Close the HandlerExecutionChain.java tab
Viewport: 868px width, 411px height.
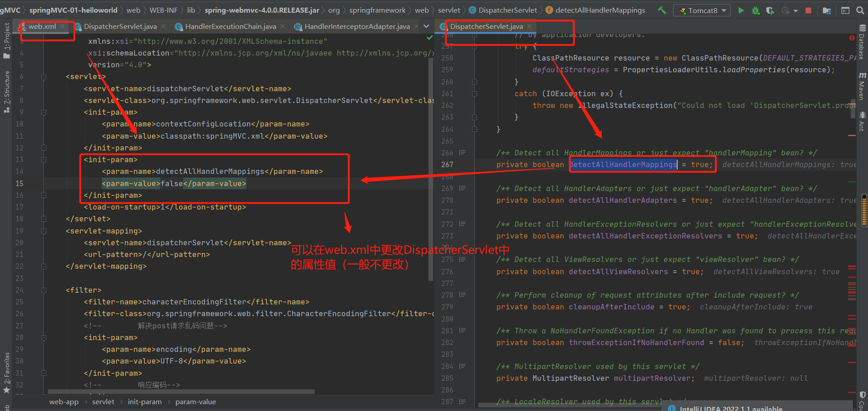coord(283,27)
